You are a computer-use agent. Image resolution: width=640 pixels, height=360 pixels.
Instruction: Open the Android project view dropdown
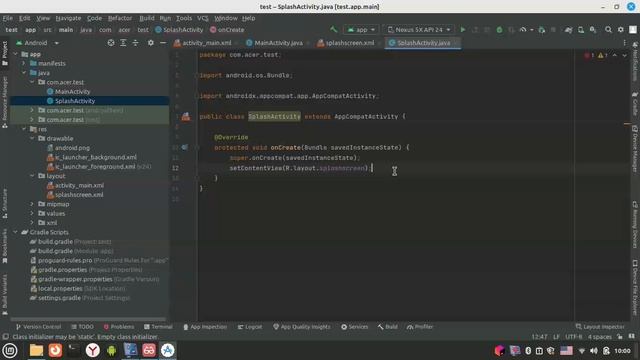tap(38, 42)
